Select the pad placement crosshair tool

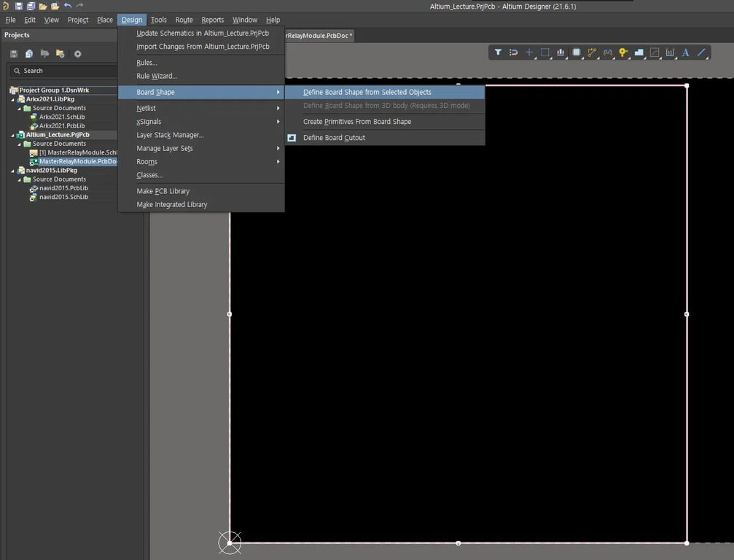(x=530, y=52)
